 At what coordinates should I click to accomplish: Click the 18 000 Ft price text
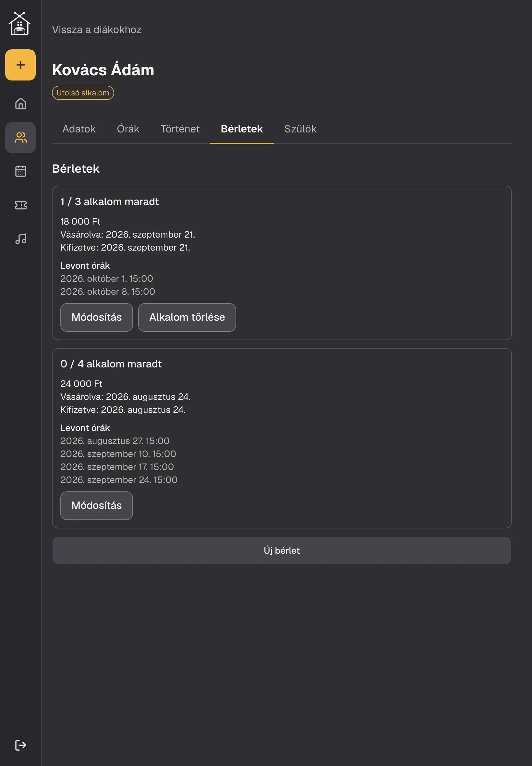[80, 221]
